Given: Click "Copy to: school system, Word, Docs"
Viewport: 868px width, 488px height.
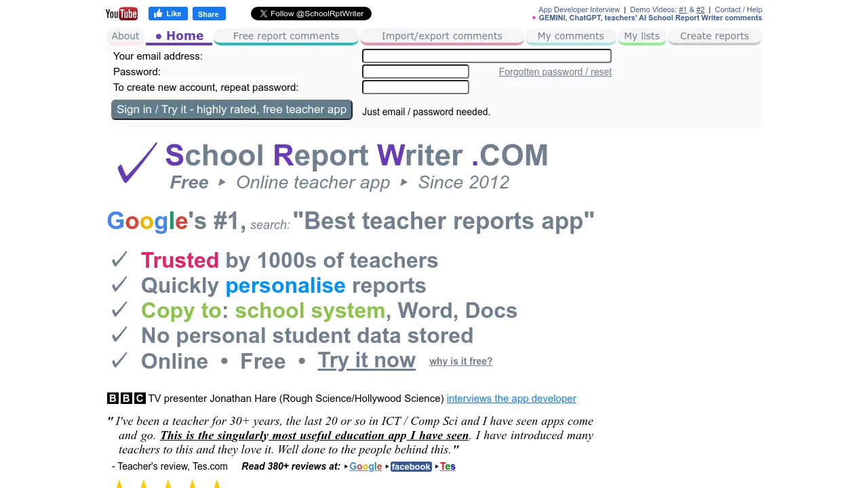Looking at the screenshot, I should click(329, 310).
